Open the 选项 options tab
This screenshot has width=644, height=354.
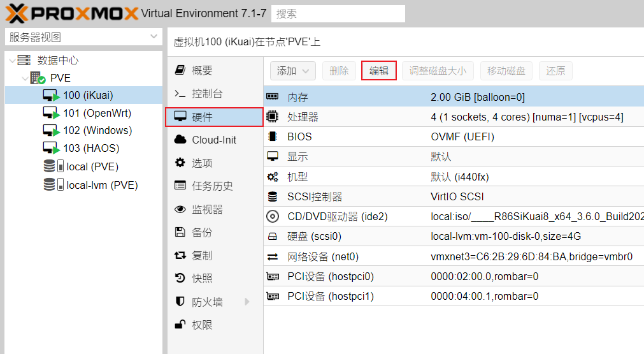tap(215, 163)
